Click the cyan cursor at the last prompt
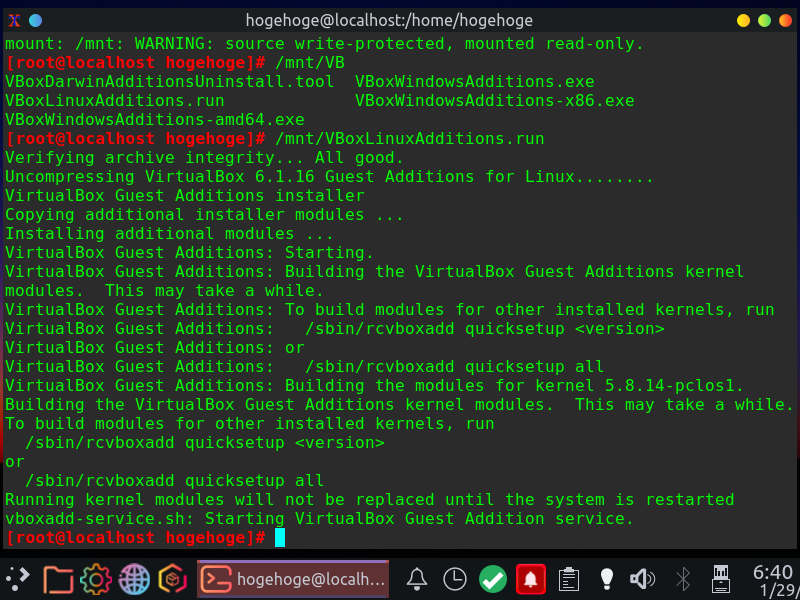 (x=280, y=537)
